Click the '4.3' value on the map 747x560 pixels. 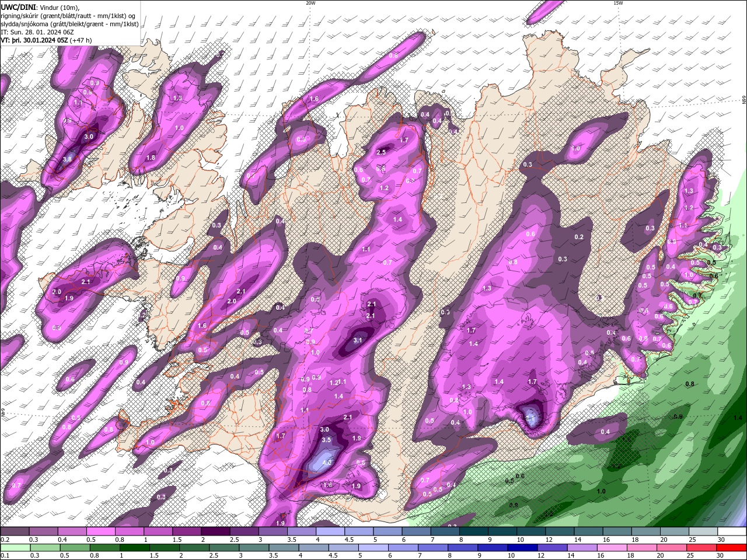click(x=327, y=463)
